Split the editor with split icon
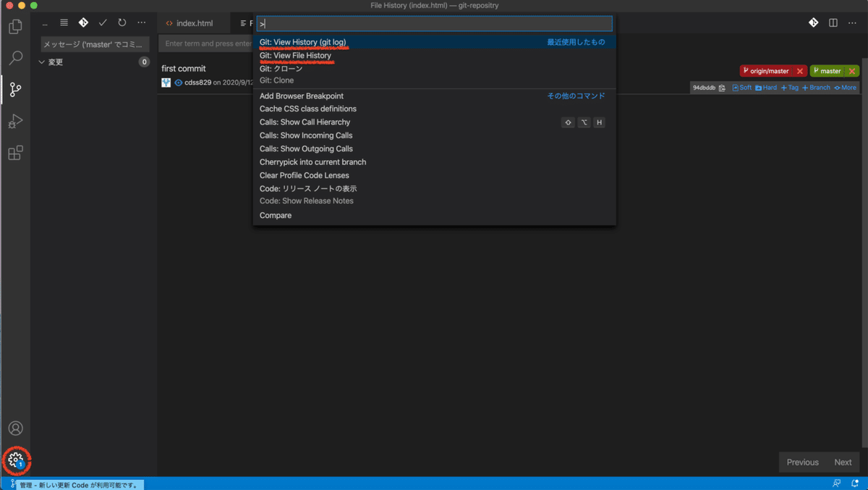This screenshot has height=490, width=868. click(x=833, y=22)
